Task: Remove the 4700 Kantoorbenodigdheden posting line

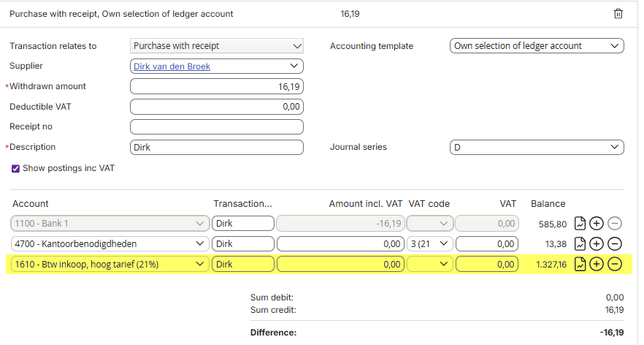Action: click(615, 244)
